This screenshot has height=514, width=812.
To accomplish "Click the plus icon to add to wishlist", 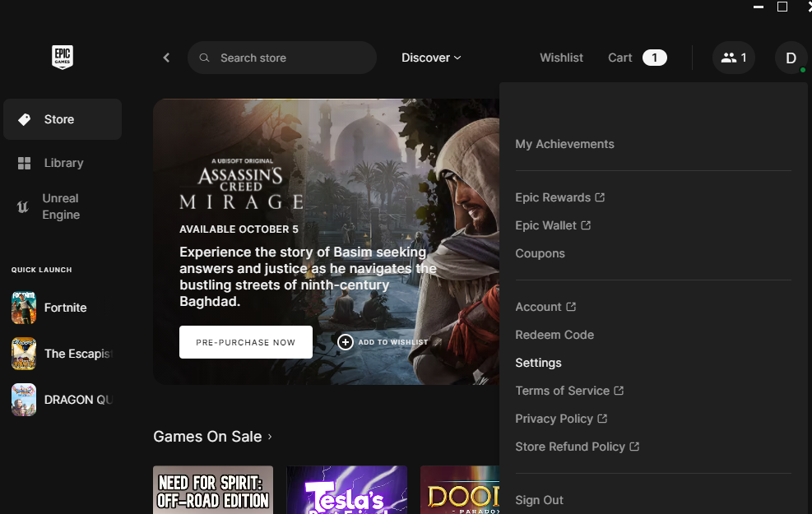I will coord(346,342).
